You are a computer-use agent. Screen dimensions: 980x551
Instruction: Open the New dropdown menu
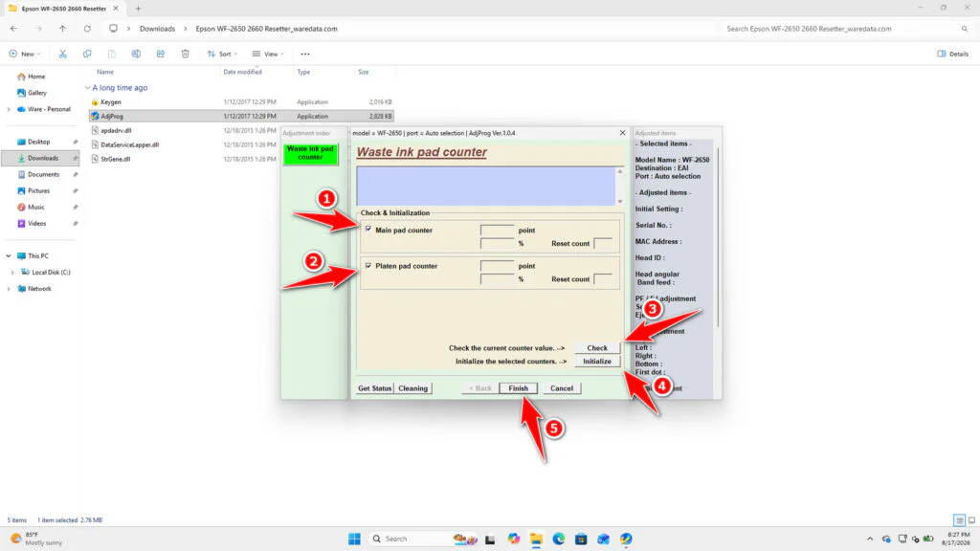point(24,54)
